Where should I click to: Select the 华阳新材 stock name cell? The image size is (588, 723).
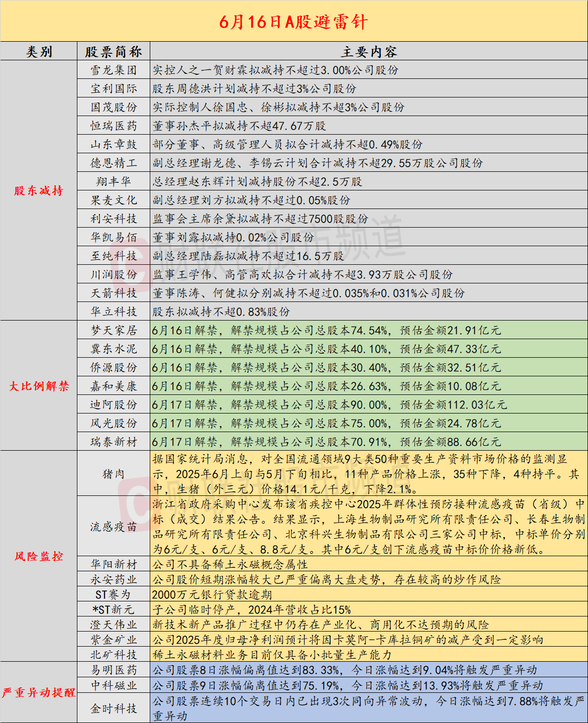coord(114,564)
